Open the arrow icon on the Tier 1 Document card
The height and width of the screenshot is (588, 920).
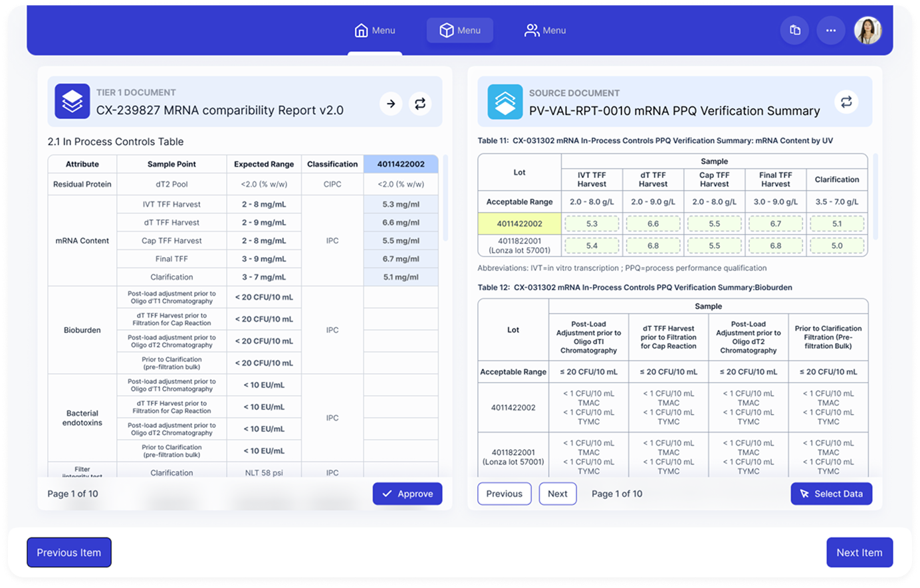pos(390,104)
